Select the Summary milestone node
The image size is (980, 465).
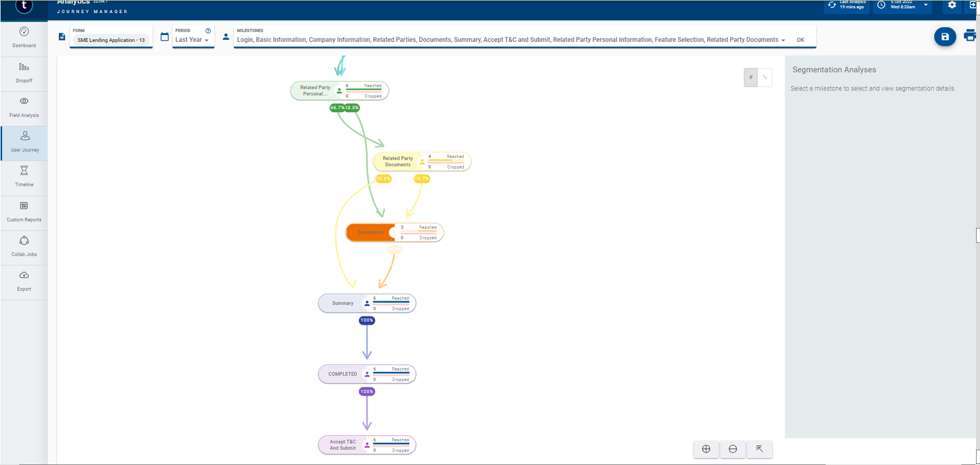point(367,303)
